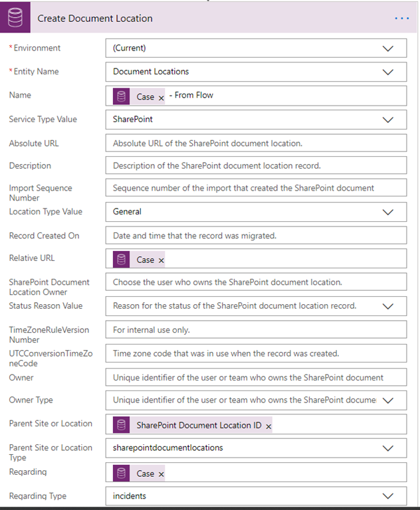Click the Create Document Location title
This screenshot has height=510, width=420.
(x=95, y=19)
